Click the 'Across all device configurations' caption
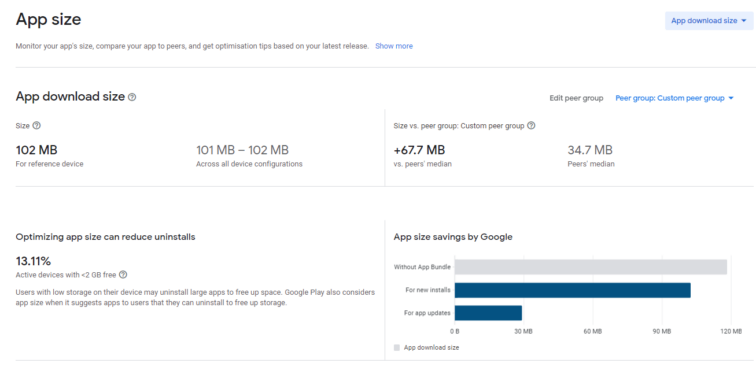This screenshot has width=756, height=367. (249, 164)
